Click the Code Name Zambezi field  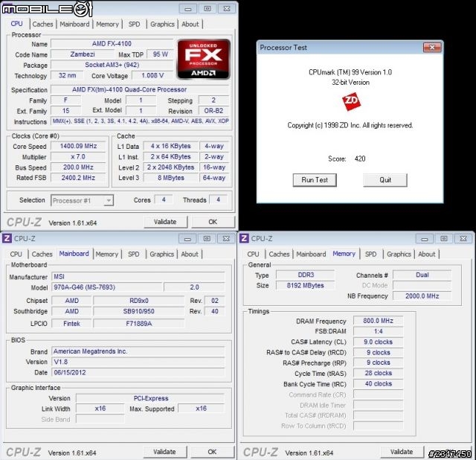coord(83,54)
